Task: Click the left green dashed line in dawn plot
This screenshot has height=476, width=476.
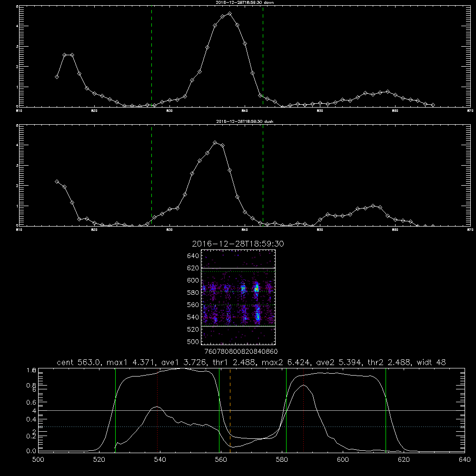Action: [x=151, y=56]
